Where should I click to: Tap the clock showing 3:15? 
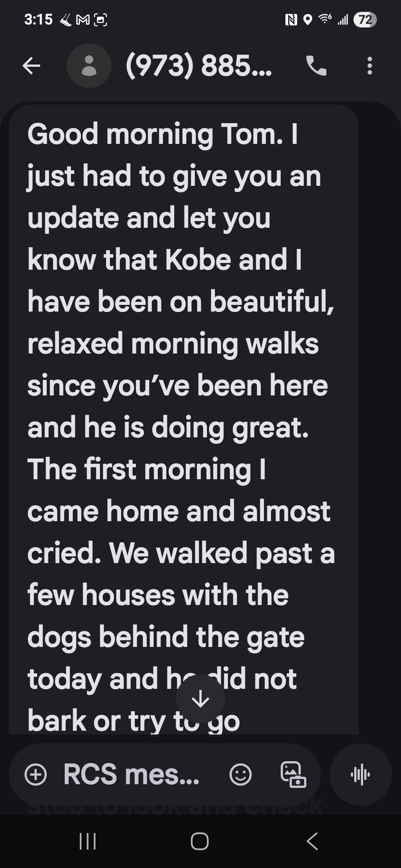[39, 20]
